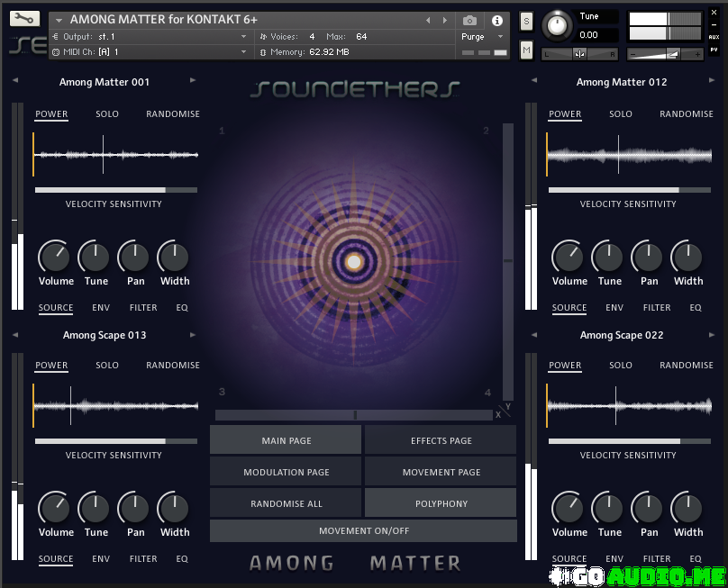The image size is (728, 588).
Task: Open the wrench instrument options icon
Action: [x=24, y=19]
